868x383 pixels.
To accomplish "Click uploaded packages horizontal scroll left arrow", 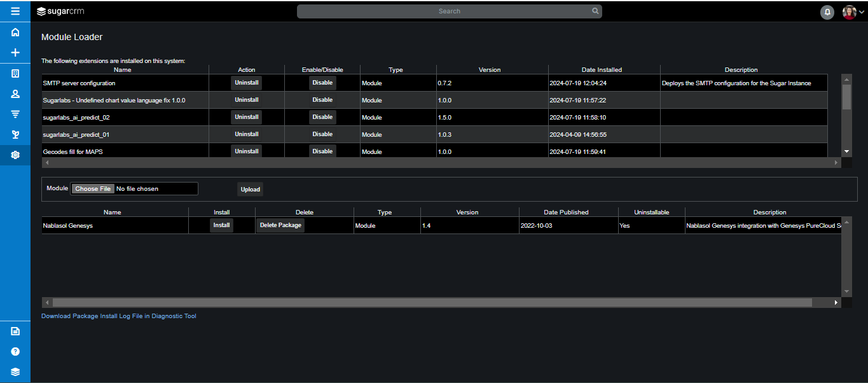I will click(x=47, y=303).
